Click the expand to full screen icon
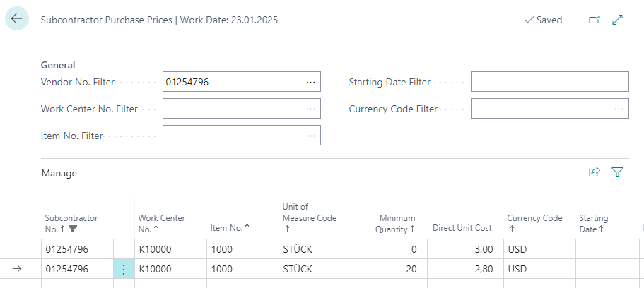This screenshot has width=644, height=288. point(618,20)
